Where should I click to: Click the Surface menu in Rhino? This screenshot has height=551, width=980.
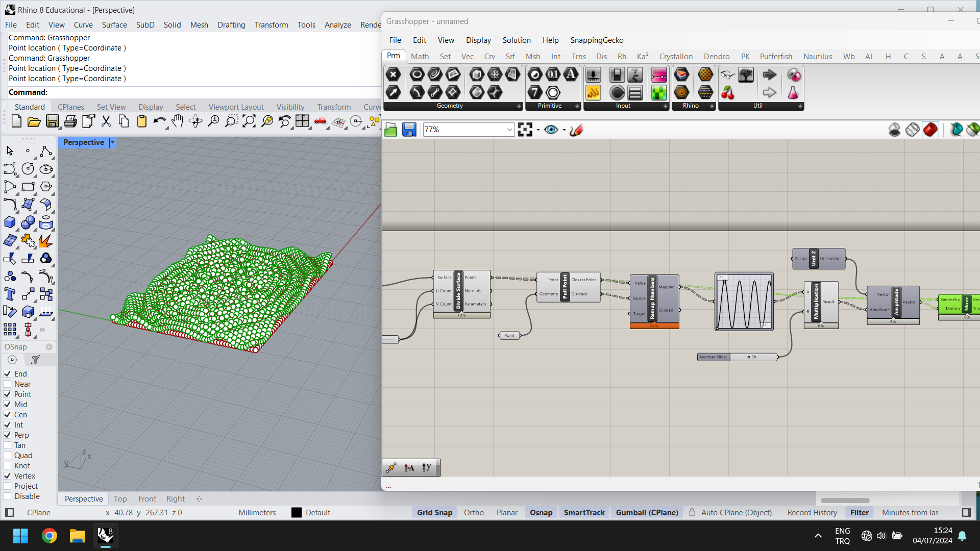[x=114, y=25]
